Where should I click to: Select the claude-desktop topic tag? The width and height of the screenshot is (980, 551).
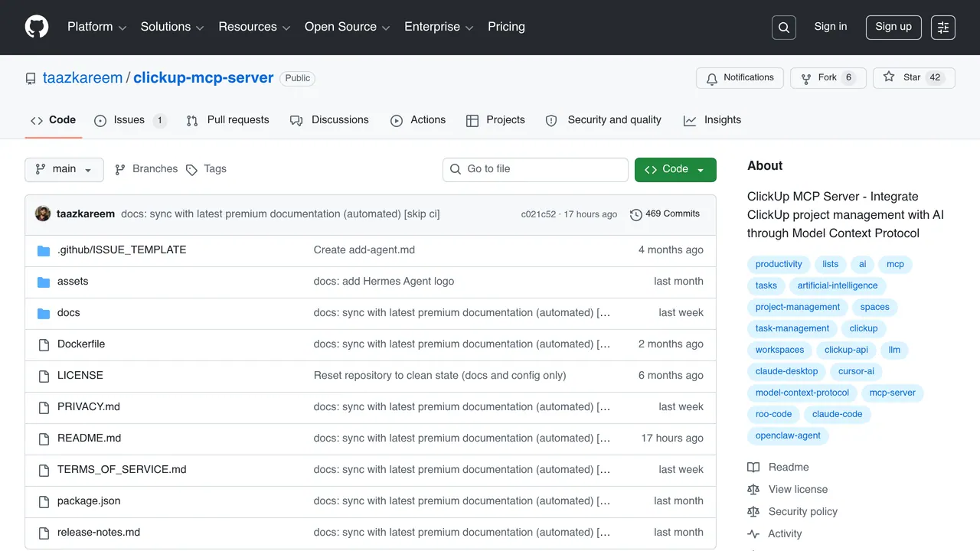786,372
